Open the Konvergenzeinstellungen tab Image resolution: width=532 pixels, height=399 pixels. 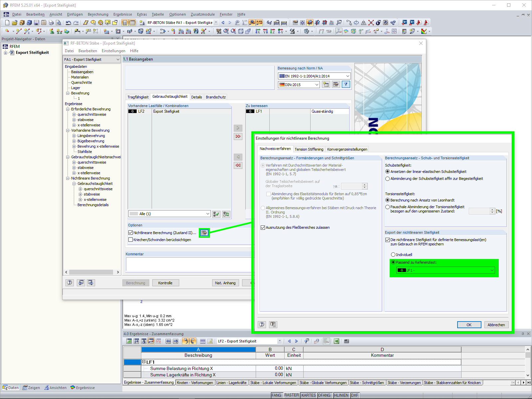(347, 149)
